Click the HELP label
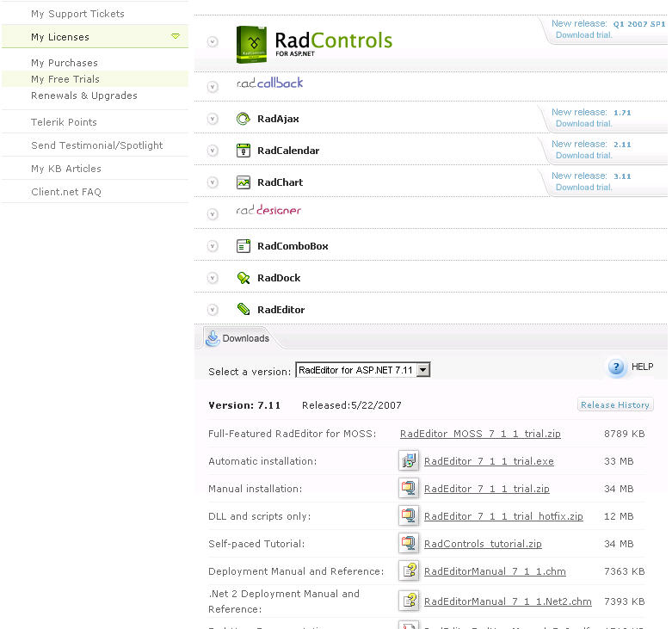Screen dimensions: 672x629 click(642, 367)
